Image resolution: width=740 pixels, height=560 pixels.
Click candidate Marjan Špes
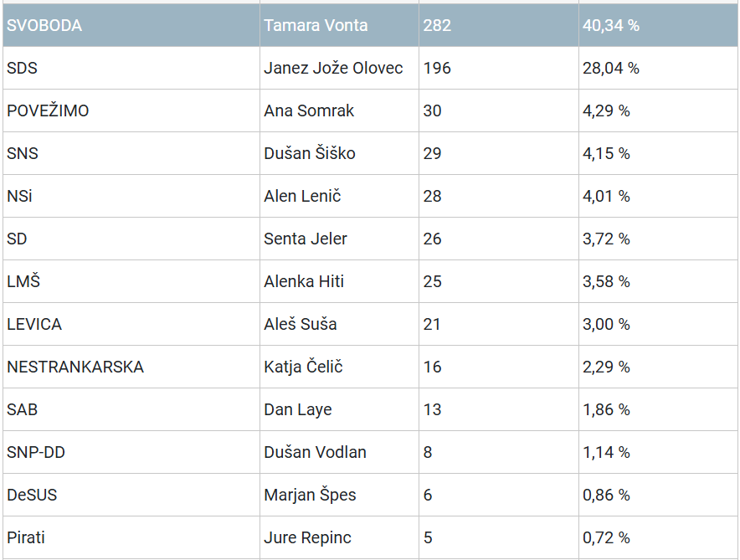310,495
